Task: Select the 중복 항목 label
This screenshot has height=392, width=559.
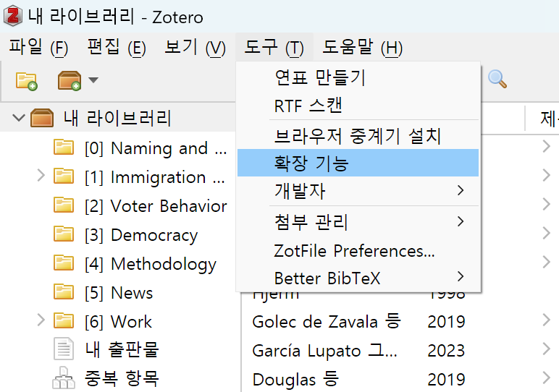Action: tap(122, 378)
